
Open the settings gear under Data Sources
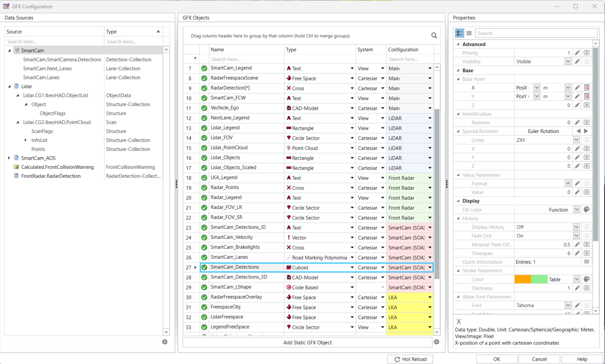click(165, 342)
